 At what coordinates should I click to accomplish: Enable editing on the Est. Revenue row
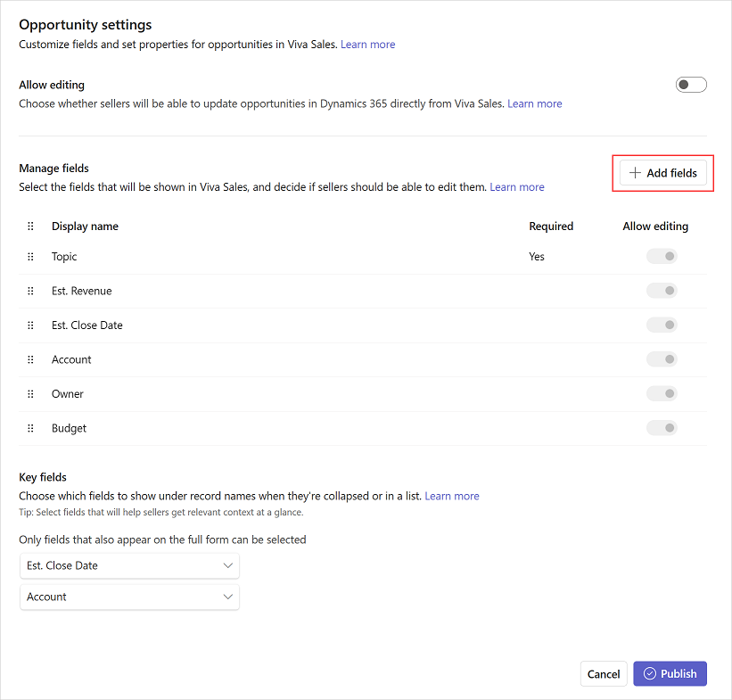click(662, 290)
